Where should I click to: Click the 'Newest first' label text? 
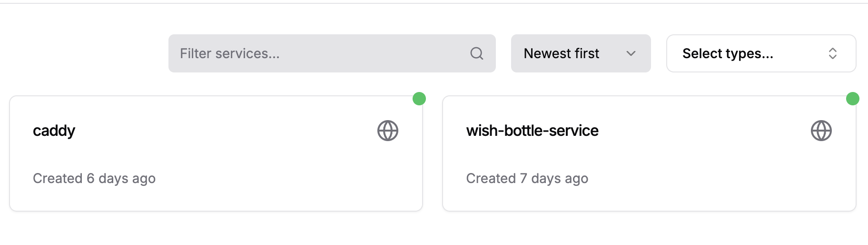point(562,53)
